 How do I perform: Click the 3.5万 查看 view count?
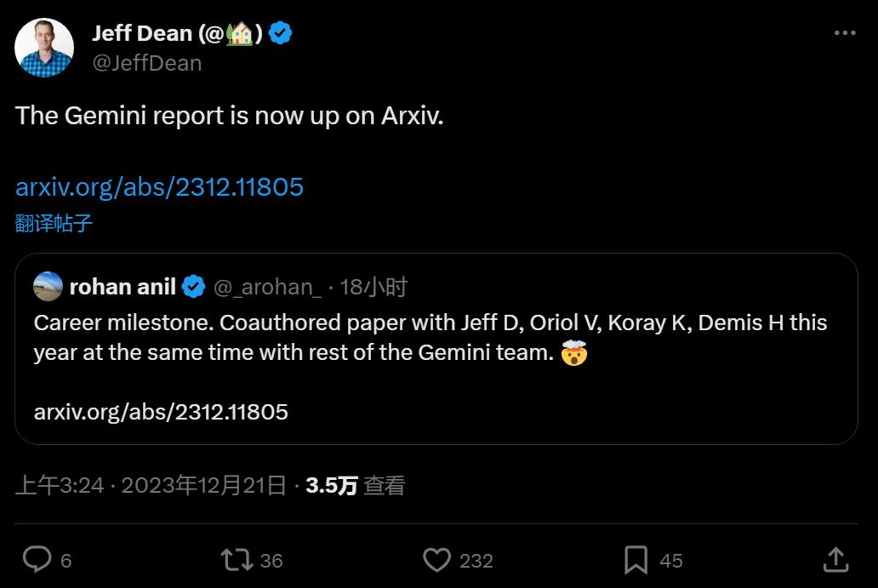356,485
